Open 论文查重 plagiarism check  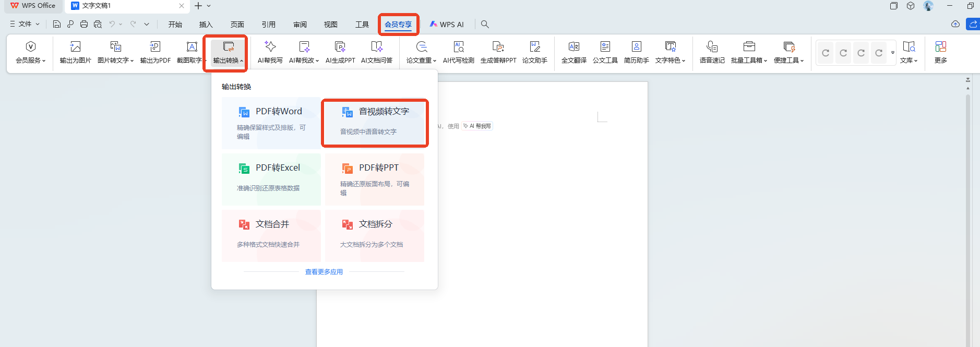421,53
